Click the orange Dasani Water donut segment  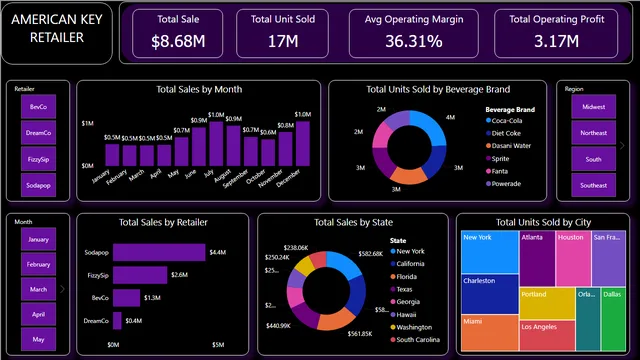(408, 176)
